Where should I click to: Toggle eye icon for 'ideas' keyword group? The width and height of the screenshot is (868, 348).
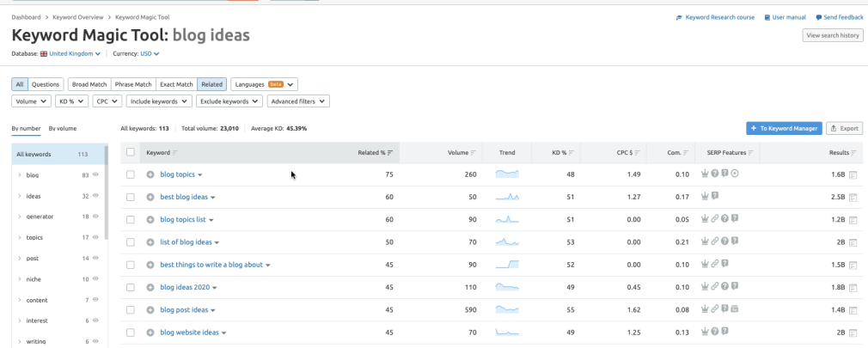[95, 195]
